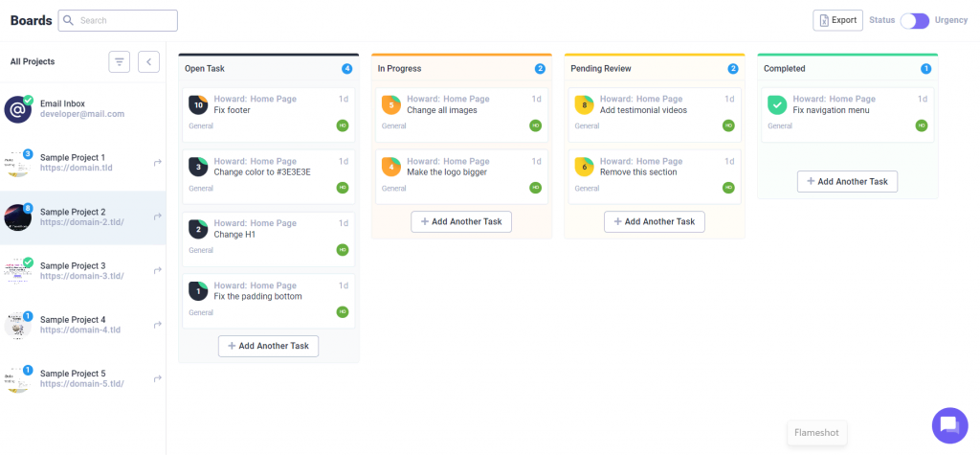This screenshot has width=980, height=455.
Task: Add another task to Pending Review column
Action: pyautogui.click(x=655, y=221)
